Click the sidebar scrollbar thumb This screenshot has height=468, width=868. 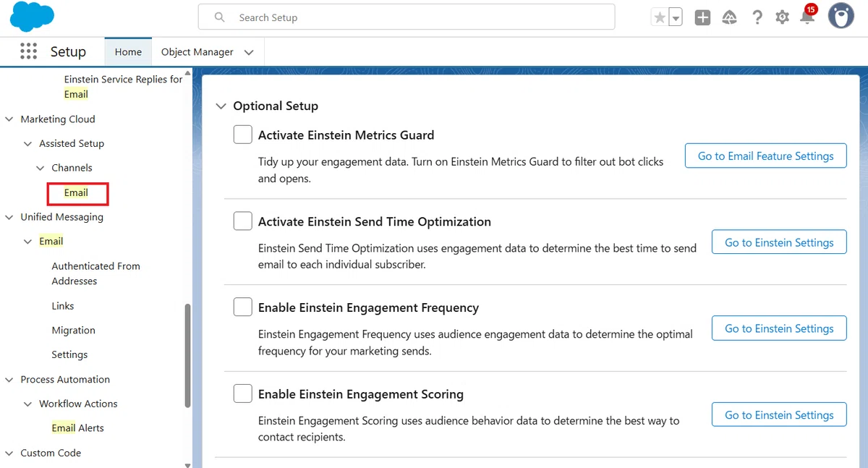[x=188, y=355]
